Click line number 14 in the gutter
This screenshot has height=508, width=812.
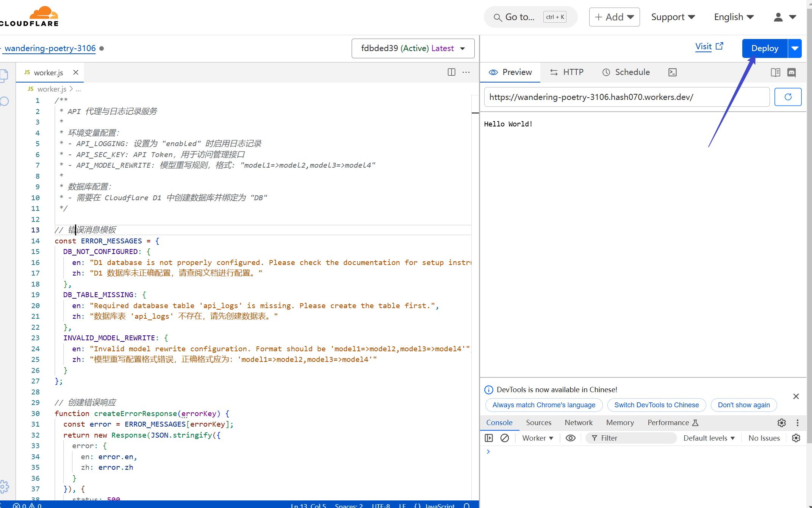[35, 241]
